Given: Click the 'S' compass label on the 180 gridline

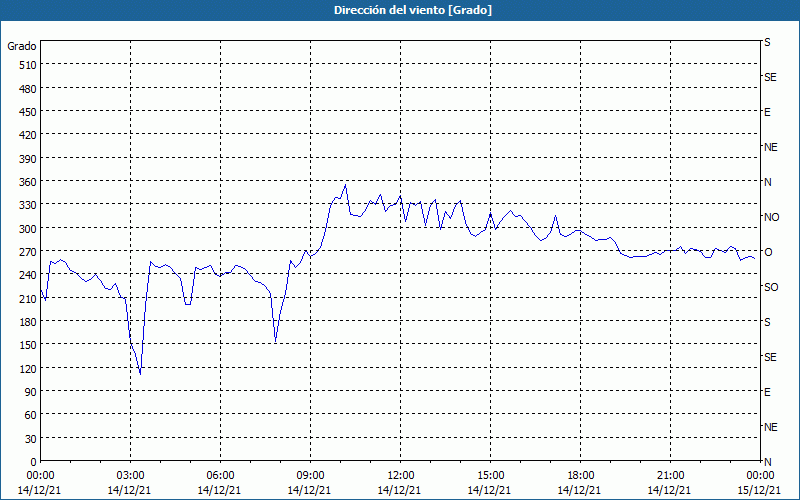Looking at the screenshot, I should 767,322.
